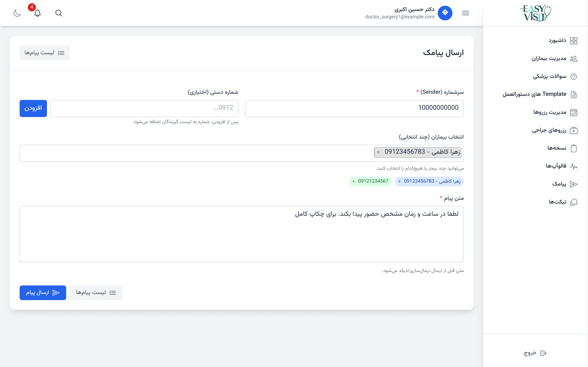
Task: Open the patient multi-select dropdown field
Action: tap(194, 153)
